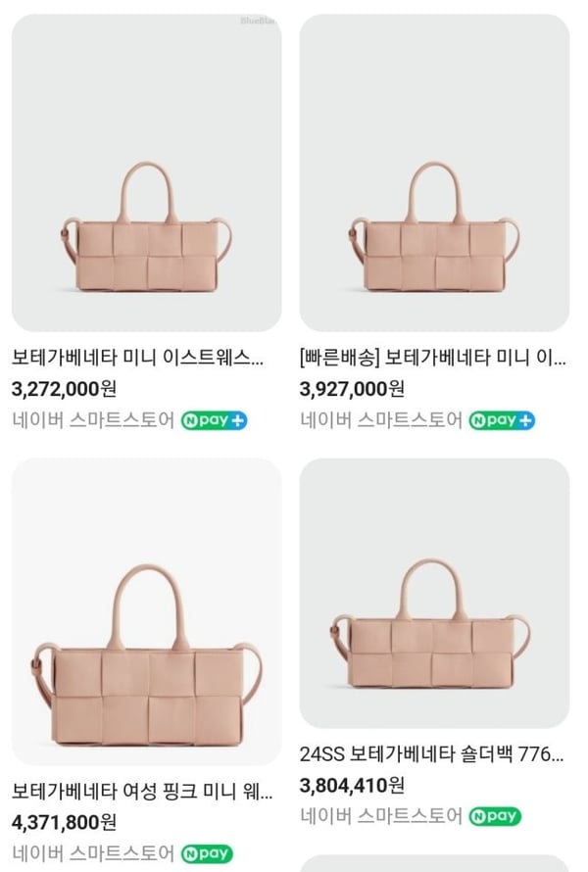The width and height of the screenshot is (588, 872).
Task: Open the 빠른배송 listing bag image
Action: click(x=434, y=173)
